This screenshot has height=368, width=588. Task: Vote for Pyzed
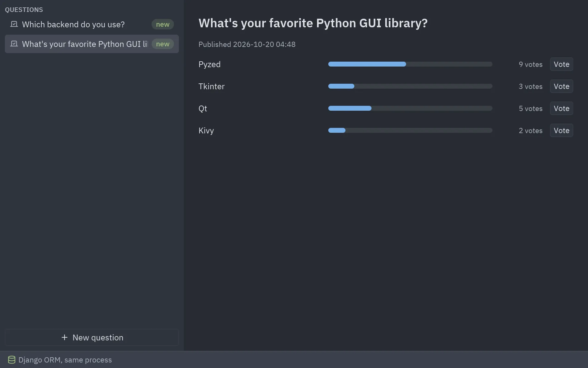click(561, 64)
